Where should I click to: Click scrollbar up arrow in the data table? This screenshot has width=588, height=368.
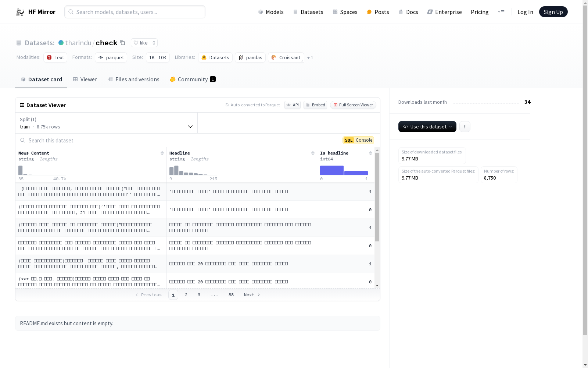(x=377, y=150)
